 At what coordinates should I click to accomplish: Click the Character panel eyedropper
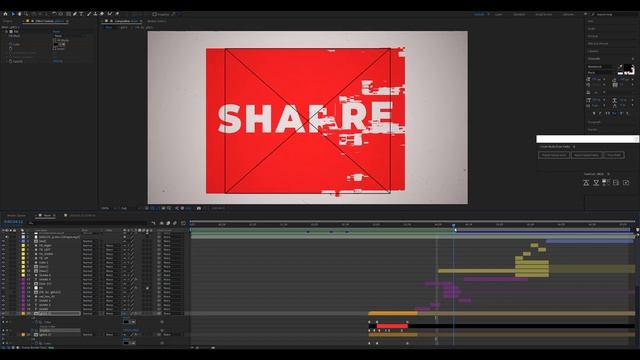click(620, 67)
